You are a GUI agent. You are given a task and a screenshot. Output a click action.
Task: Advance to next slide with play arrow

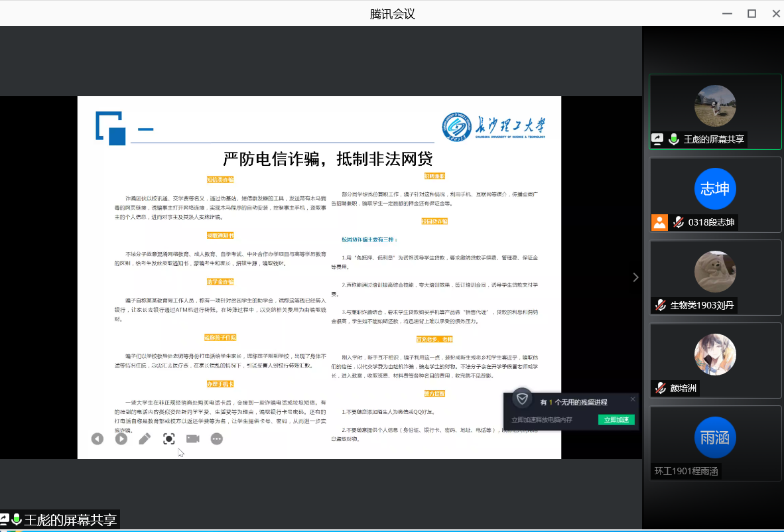click(x=121, y=438)
